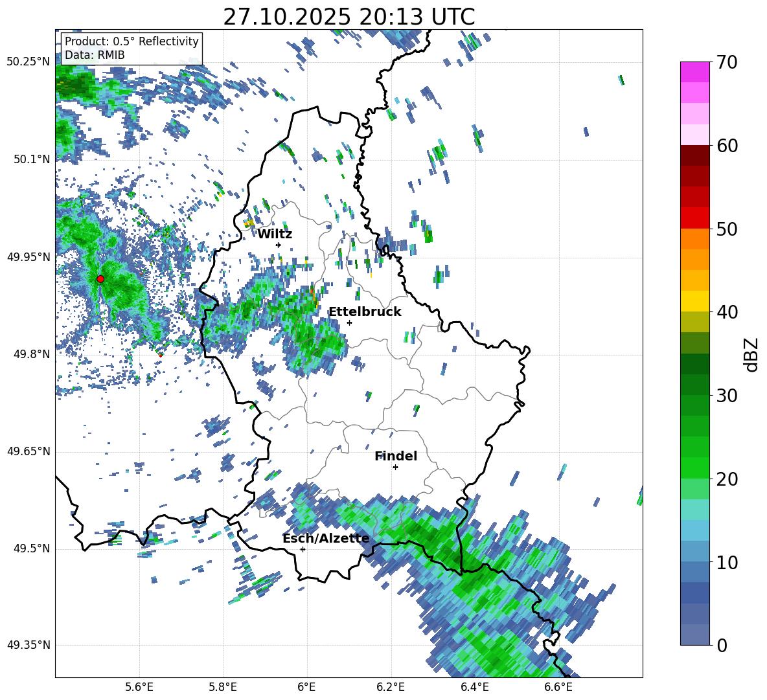Click the 6.2°E longitude tick label

click(x=391, y=687)
